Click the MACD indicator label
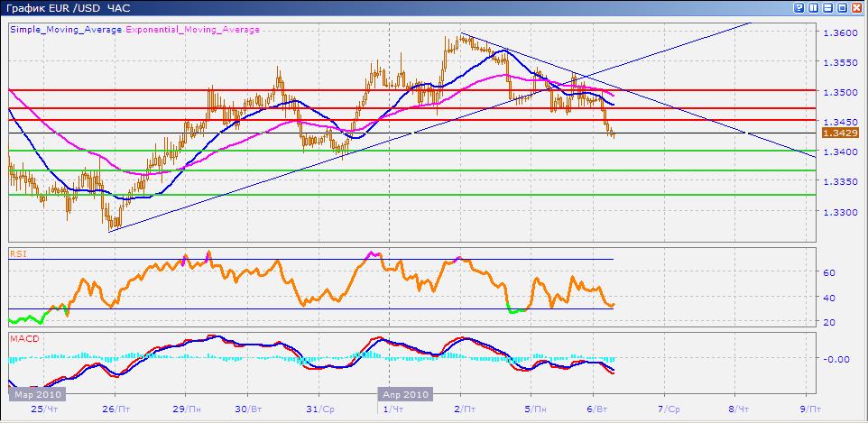The width and height of the screenshot is (868, 423). click(x=23, y=339)
